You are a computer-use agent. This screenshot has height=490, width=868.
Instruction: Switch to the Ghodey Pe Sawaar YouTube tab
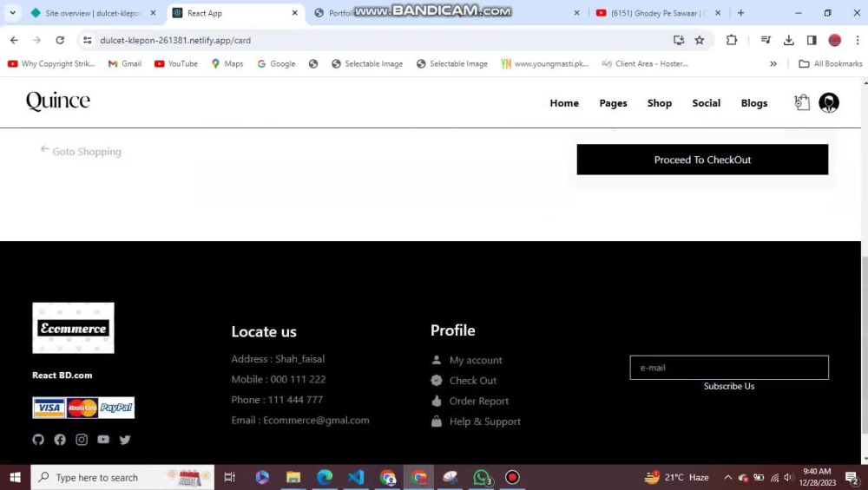pyautogui.click(x=659, y=13)
